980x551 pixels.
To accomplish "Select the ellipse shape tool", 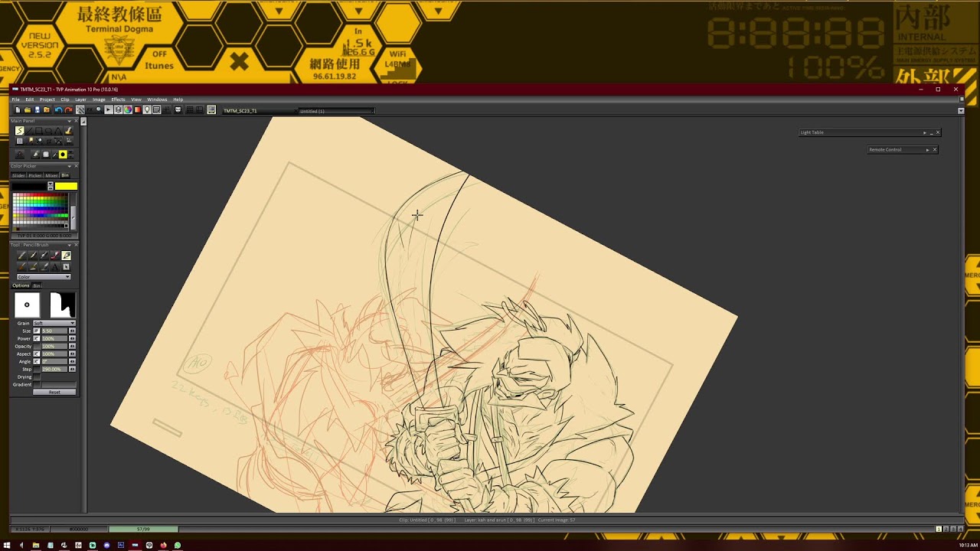I will coord(48,131).
